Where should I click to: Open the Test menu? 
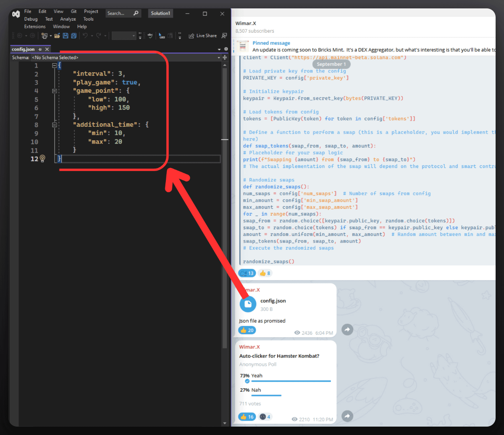pyautogui.click(x=49, y=19)
